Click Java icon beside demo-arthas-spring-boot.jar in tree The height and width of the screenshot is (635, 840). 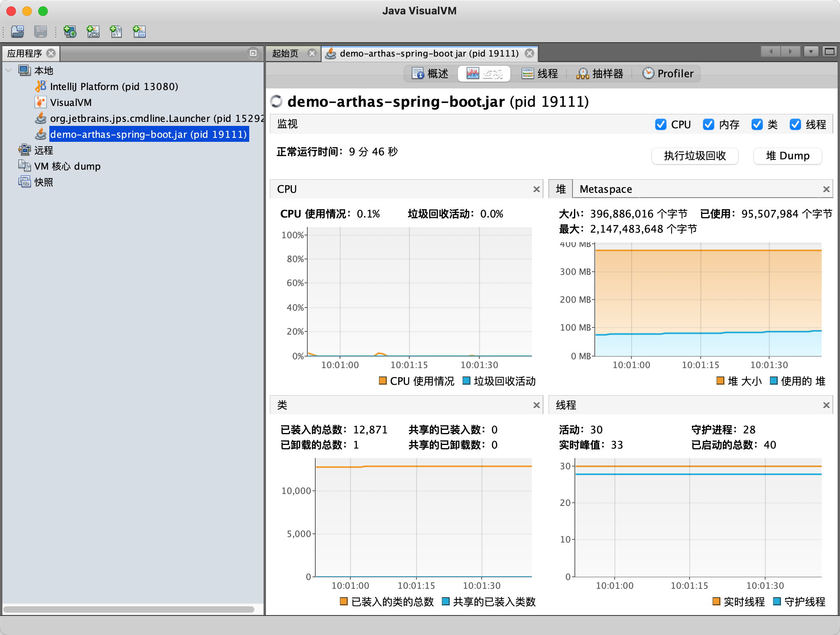41,134
